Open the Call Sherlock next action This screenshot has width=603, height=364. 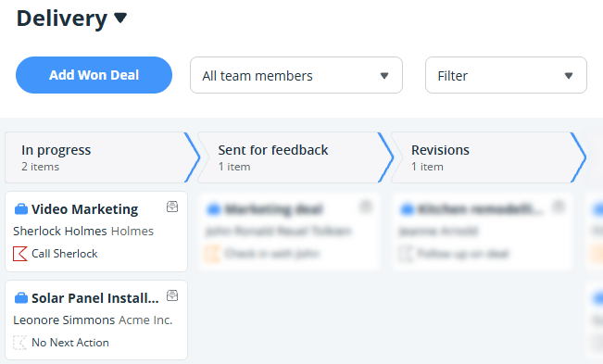65,254
